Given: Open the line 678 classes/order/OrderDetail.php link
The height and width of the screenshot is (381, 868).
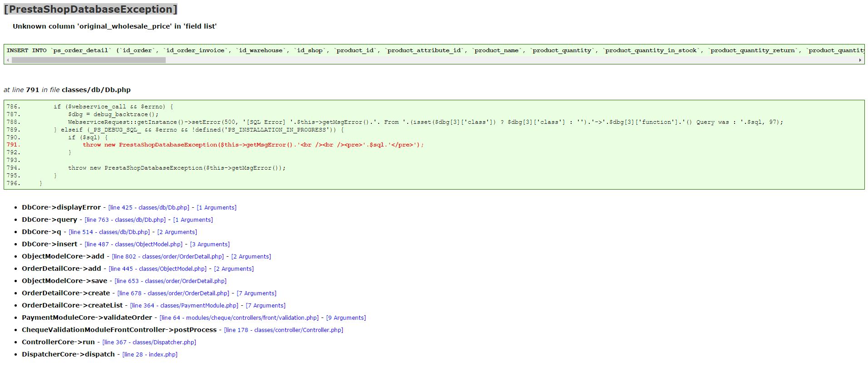Looking at the screenshot, I should point(173,293).
